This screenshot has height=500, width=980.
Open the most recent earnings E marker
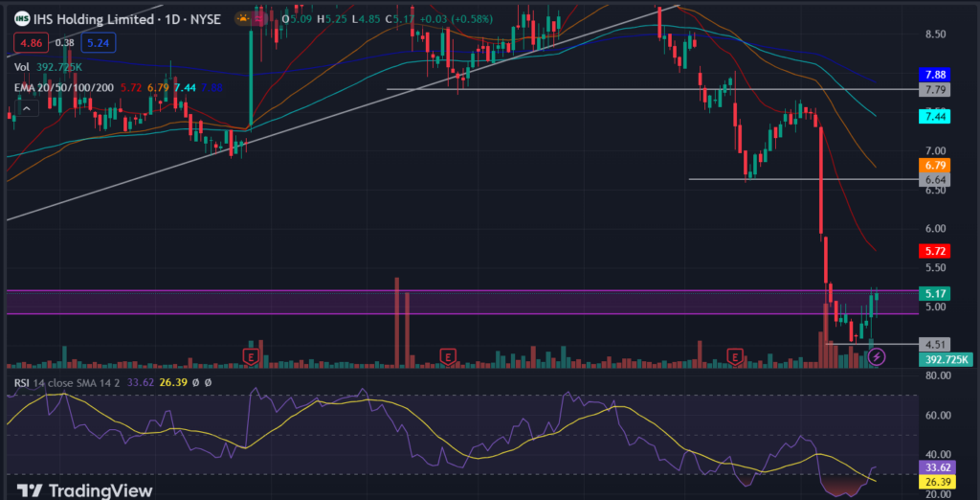point(735,356)
